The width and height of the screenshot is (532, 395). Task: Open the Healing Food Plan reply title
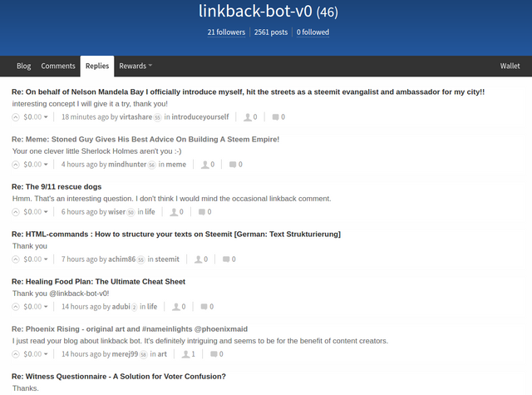[x=98, y=282]
